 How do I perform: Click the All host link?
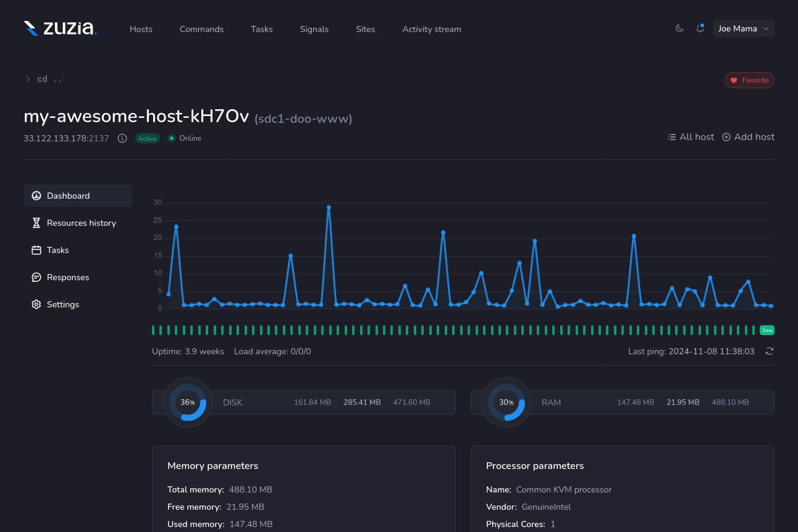[691, 137]
